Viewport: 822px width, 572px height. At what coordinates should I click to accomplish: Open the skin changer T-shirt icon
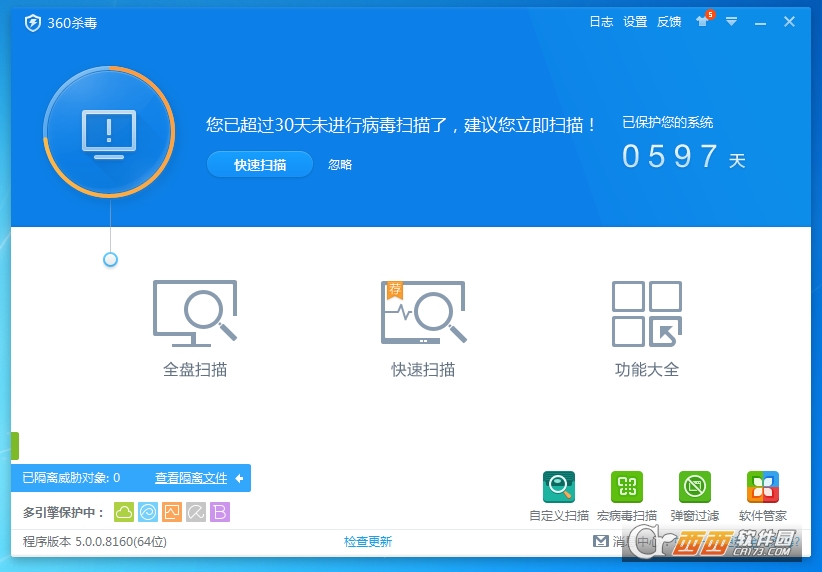(x=703, y=22)
